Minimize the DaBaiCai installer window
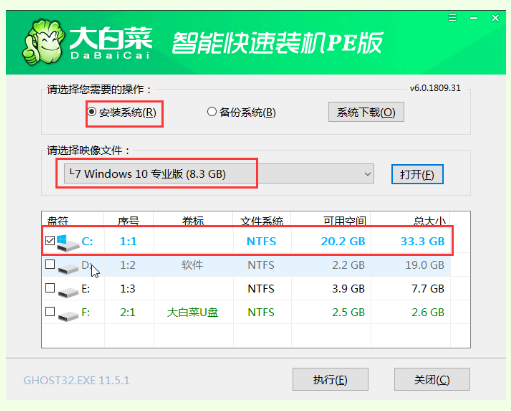 pyautogui.click(x=474, y=18)
